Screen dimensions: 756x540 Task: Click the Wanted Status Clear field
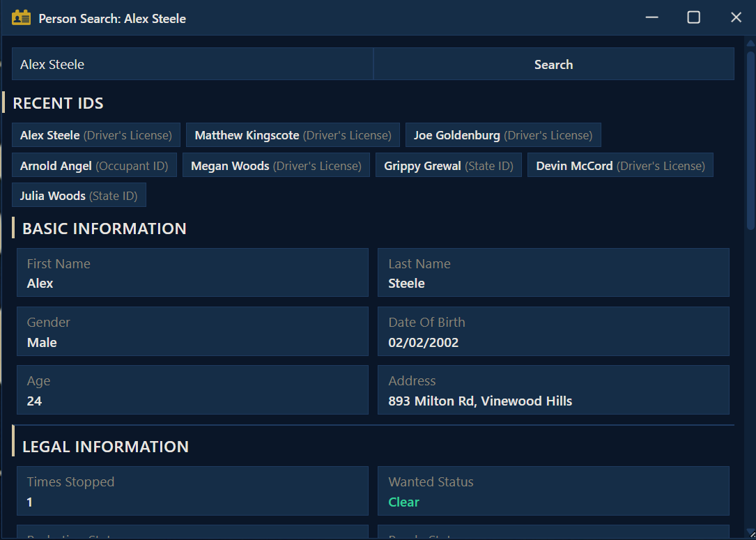(x=553, y=491)
